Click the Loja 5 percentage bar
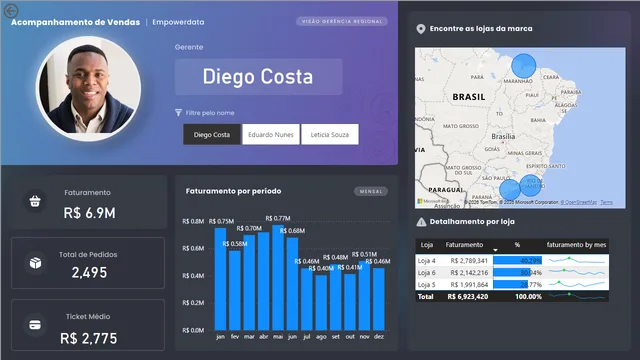 (511, 284)
